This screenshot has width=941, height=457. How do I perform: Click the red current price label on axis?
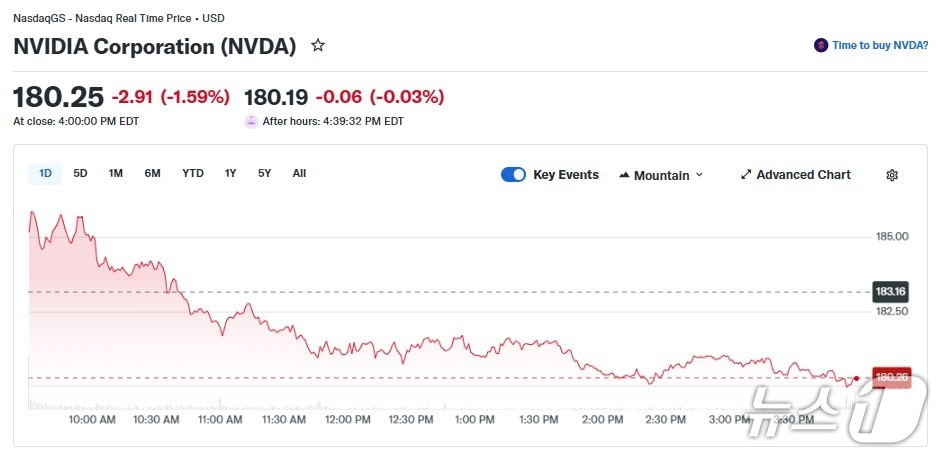890,378
